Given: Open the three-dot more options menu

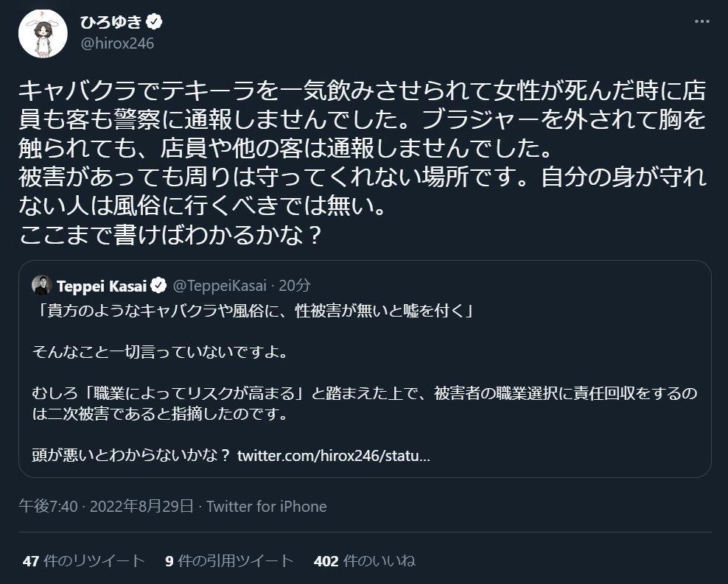Looking at the screenshot, I should click(701, 23).
